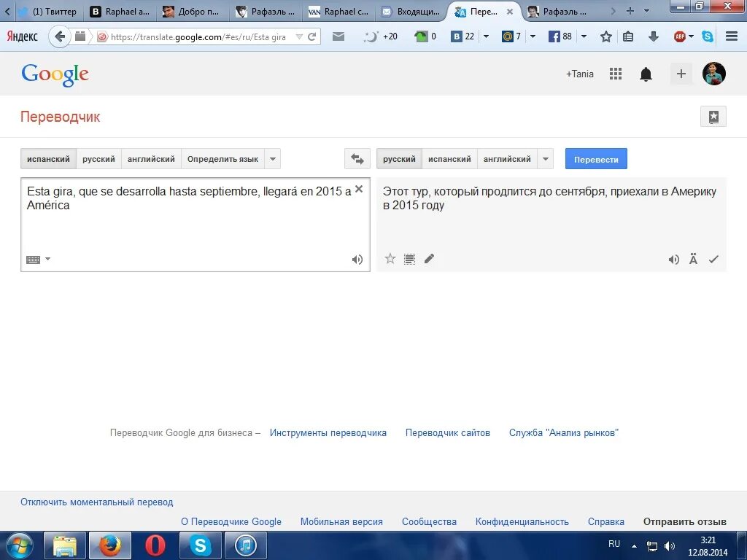Open the list all tabs dropdown
The height and width of the screenshot is (560, 747).
pyautogui.click(x=646, y=10)
